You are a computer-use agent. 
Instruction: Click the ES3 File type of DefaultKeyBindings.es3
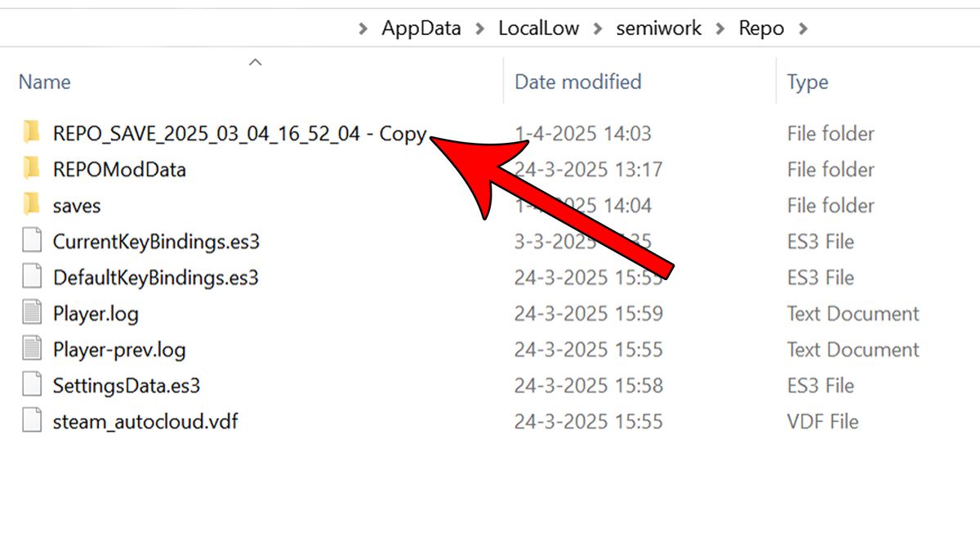(820, 278)
